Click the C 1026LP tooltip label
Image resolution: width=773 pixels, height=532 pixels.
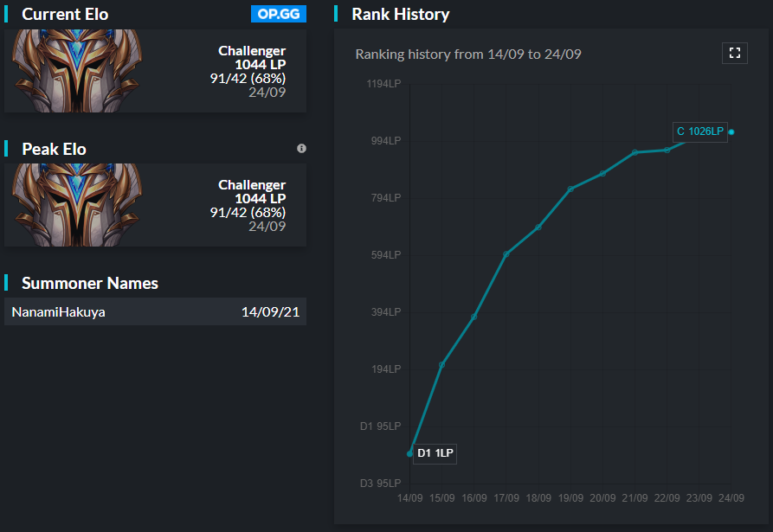click(699, 131)
